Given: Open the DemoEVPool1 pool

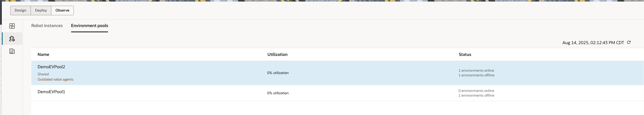Looking at the screenshot, I should [x=51, y=92].
